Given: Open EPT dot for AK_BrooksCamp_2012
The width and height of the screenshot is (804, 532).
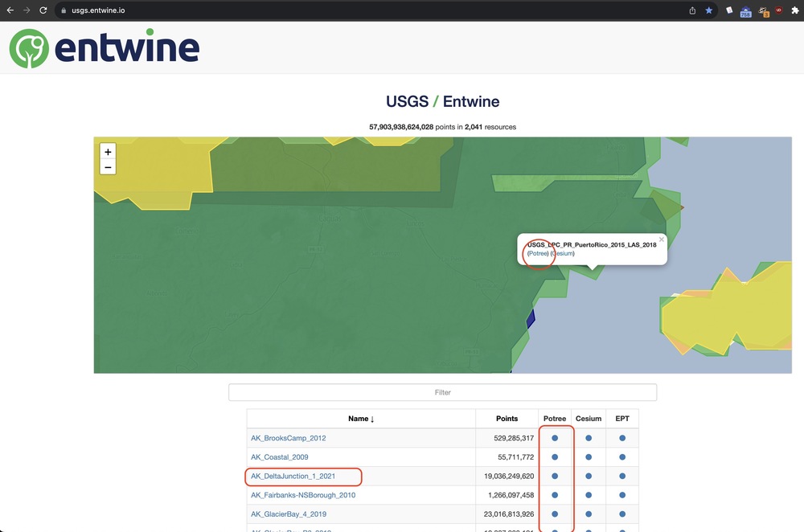Looking at the screenshot, I should (x=622, y=438).
